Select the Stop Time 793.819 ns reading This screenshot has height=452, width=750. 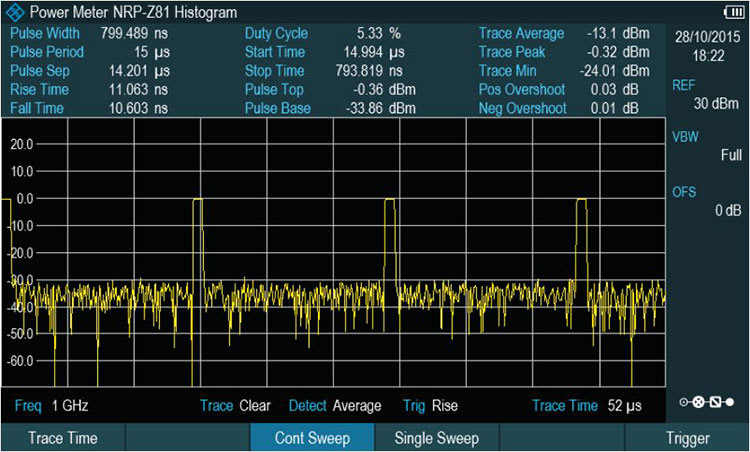click(x=324, y=71)
